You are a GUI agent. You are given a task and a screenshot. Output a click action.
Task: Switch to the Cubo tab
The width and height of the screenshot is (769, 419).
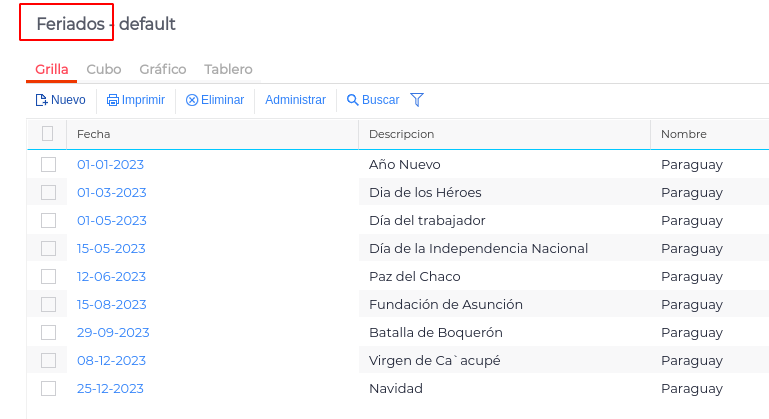(x=104, y=69)
